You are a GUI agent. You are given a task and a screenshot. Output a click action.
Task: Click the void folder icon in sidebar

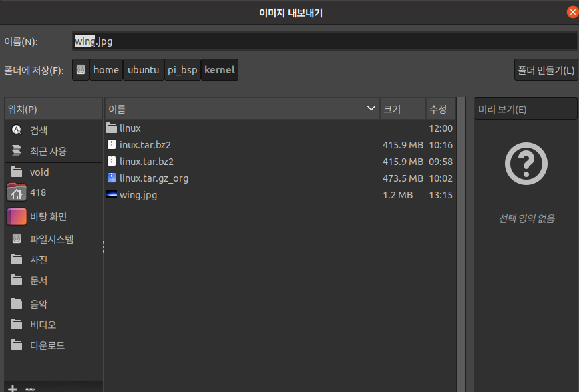[17, 172]
